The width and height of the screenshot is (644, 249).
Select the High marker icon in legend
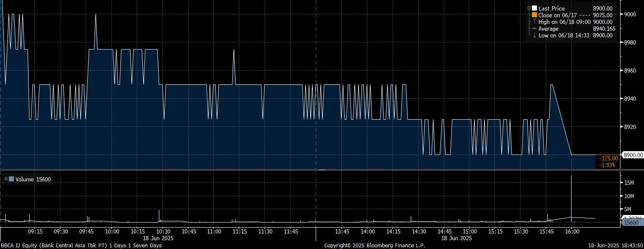pos(534,22)
